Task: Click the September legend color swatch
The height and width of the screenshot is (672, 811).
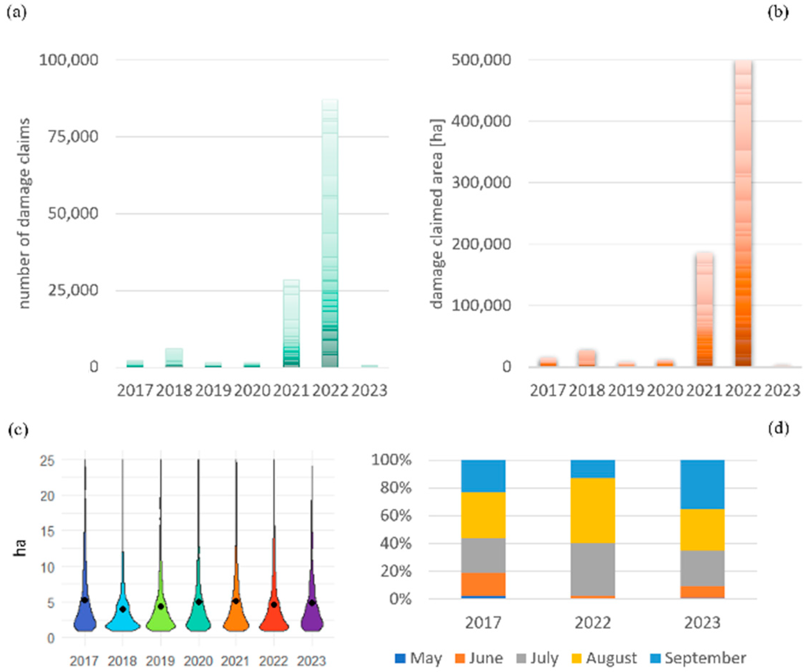Action: (x=655, y=658)
